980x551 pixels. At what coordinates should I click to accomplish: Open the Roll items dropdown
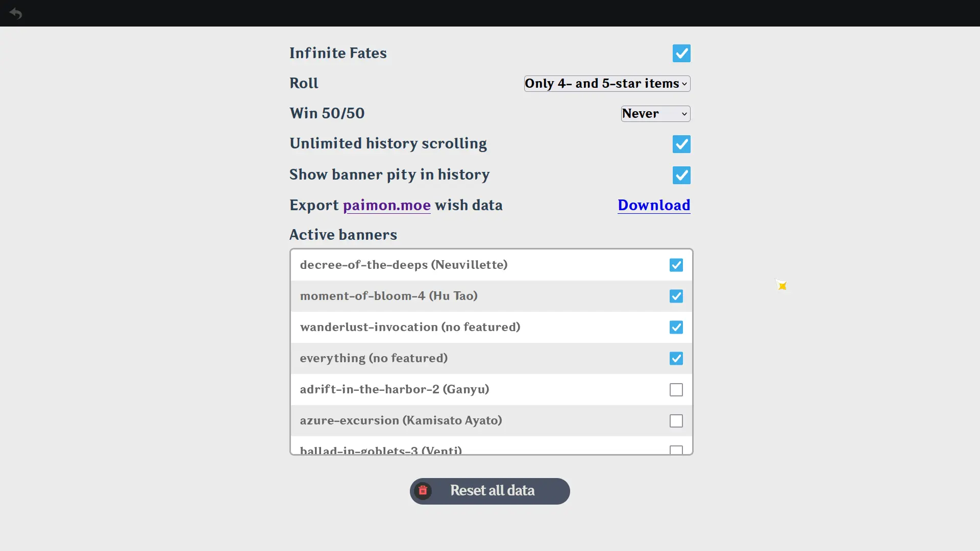point(606,84)
